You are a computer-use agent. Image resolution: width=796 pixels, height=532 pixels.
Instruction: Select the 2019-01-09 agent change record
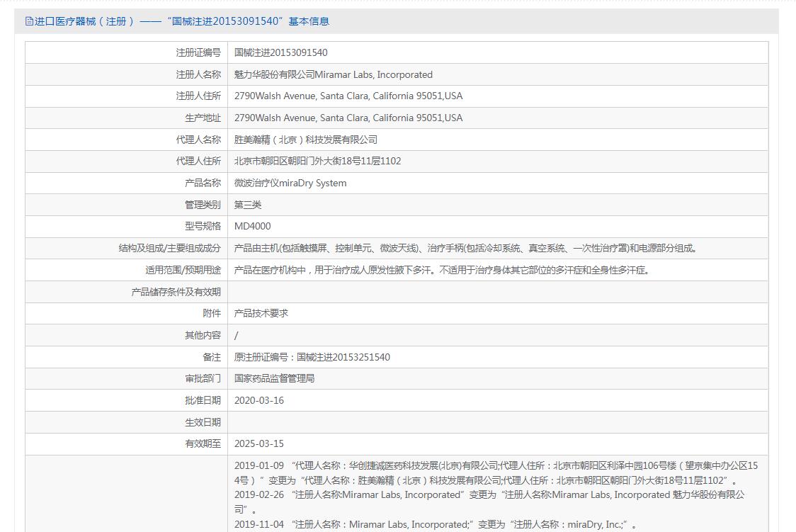coord(496,472)
